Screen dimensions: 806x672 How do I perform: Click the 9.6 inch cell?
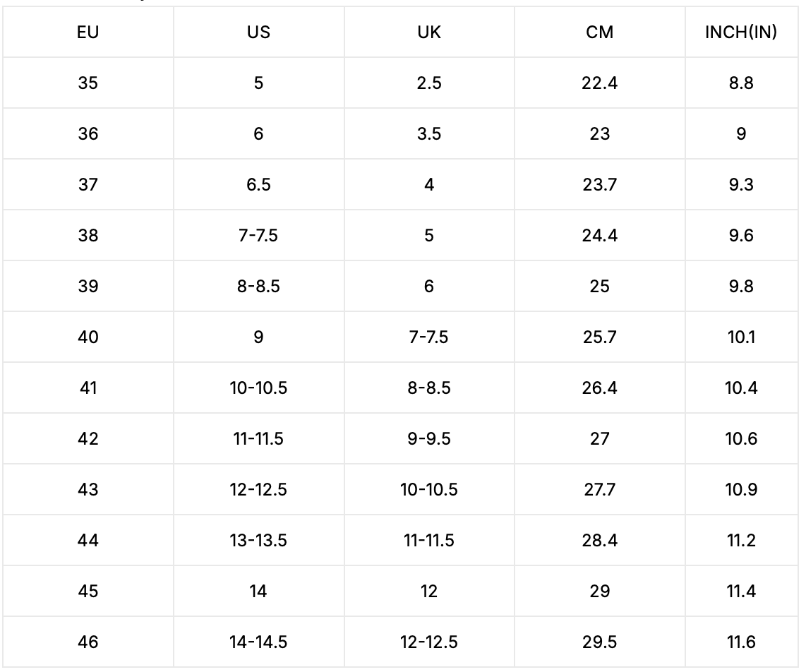pyautogui.click(x=741, y=235)
